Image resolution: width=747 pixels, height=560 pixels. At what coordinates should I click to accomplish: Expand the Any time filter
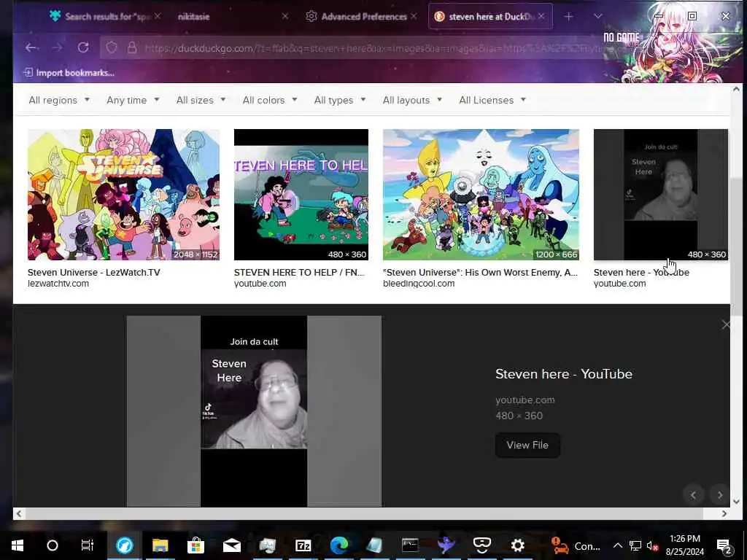[133, 100]
